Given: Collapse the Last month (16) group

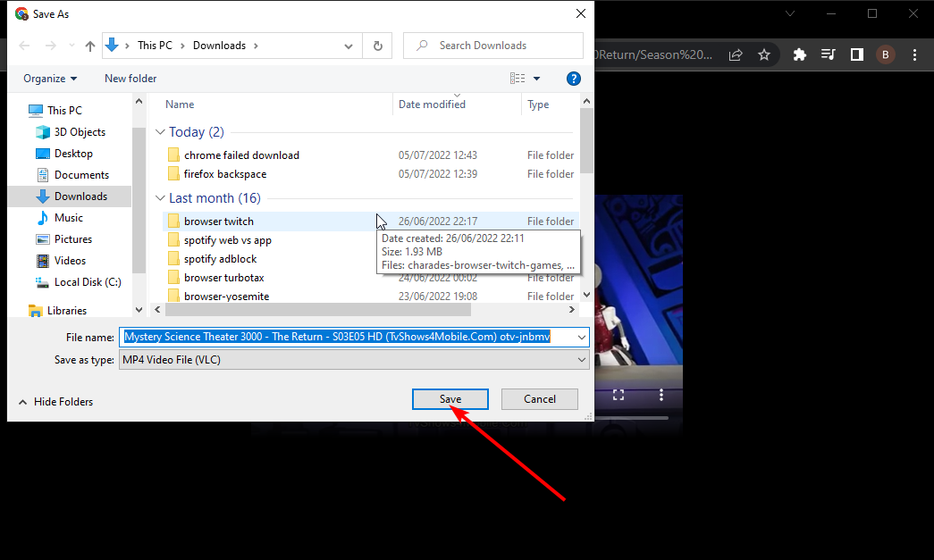Looking at the screenshot, I should coord(160,198).
